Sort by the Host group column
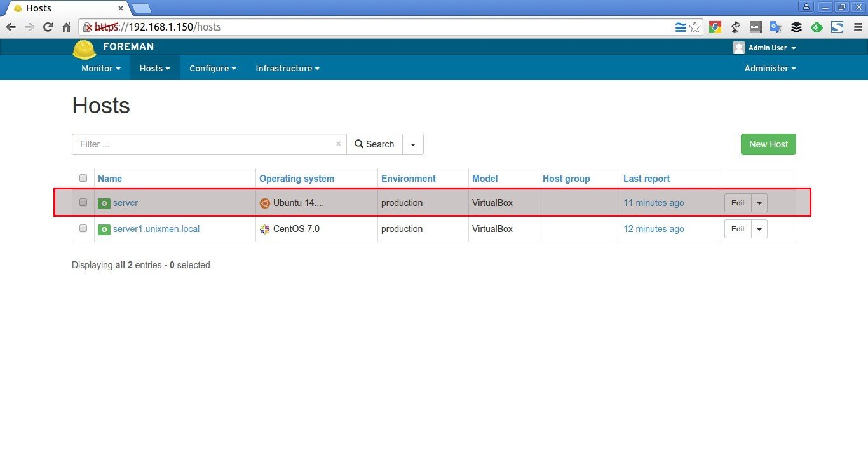 (566, 179)
